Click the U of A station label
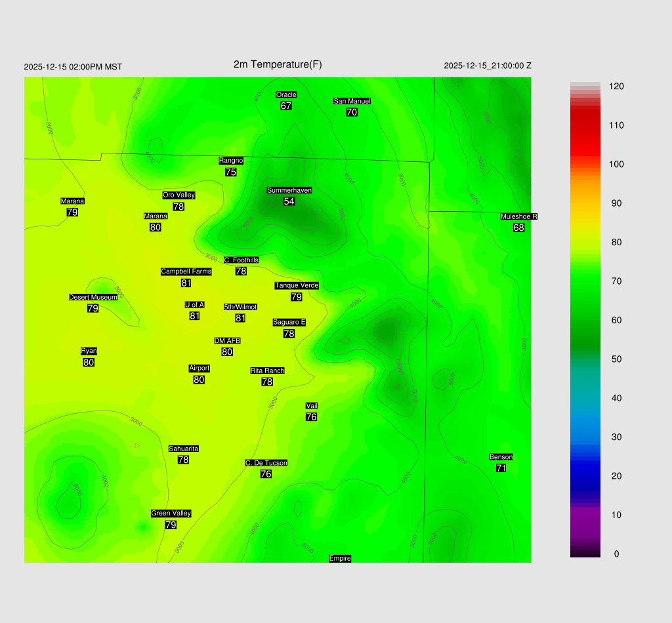The width and height of the screenshot is (672, 623). click(194, 304)
